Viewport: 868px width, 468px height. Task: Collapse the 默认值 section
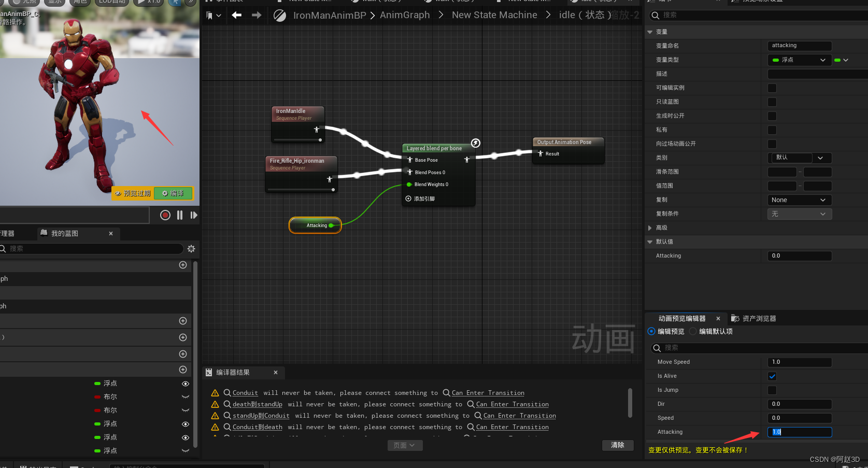click(650, 242)
